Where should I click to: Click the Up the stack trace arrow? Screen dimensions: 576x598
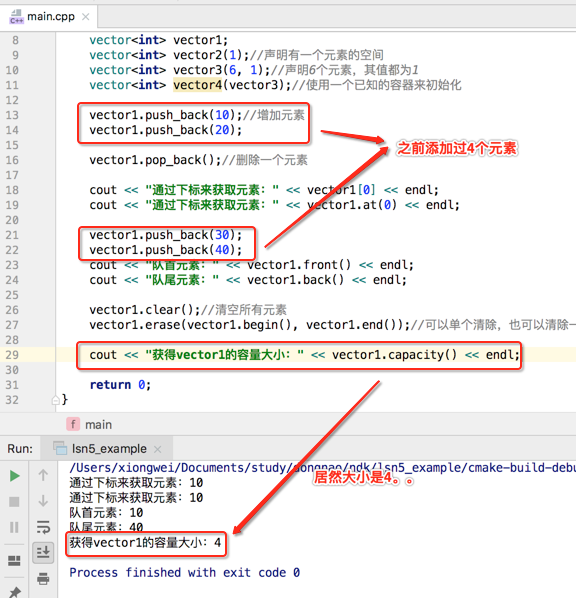coord(43,475)
